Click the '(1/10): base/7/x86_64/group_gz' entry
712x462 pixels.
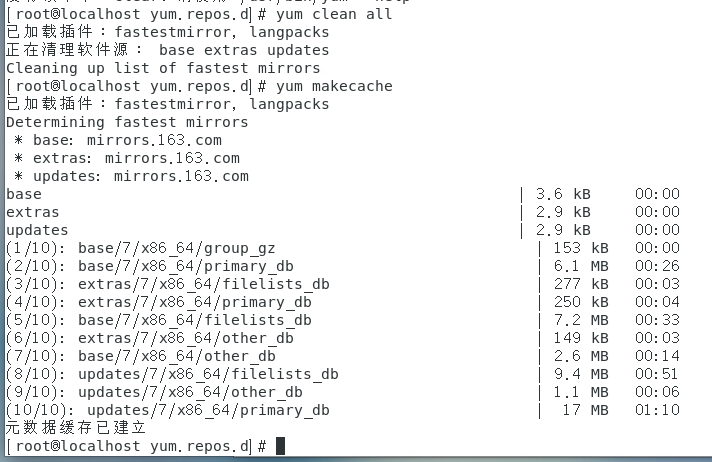click(140, 248)
